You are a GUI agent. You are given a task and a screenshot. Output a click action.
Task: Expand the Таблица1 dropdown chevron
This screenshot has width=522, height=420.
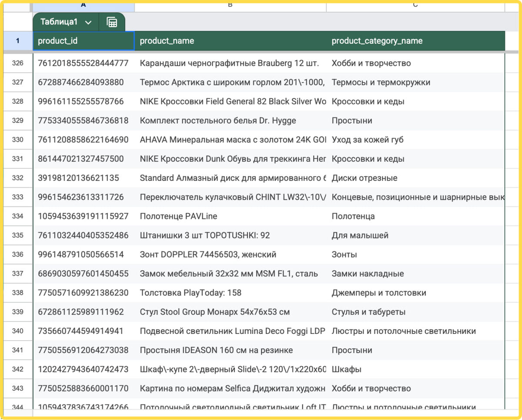88,23
